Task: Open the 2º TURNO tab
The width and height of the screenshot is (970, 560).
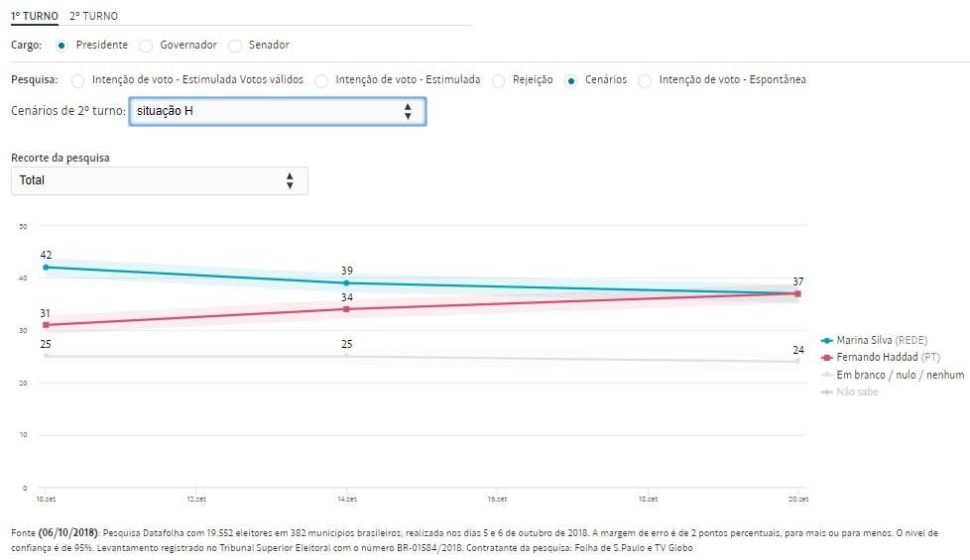Action: pos(93,17)
